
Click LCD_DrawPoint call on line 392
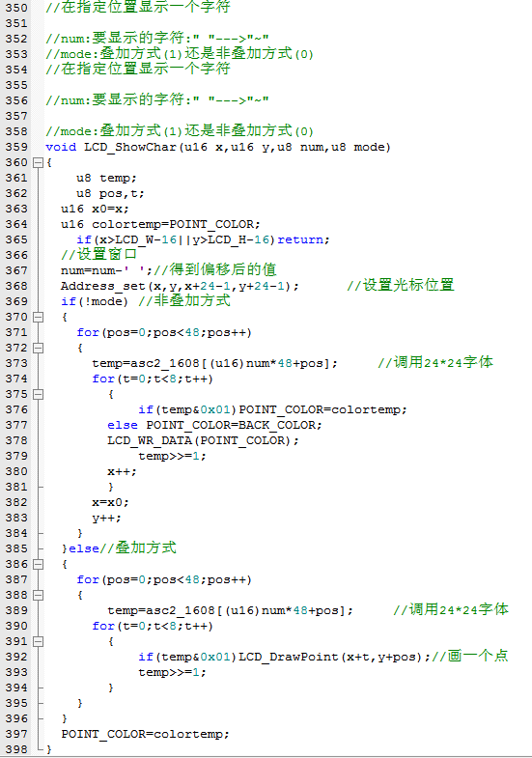[x=289, y=657]
